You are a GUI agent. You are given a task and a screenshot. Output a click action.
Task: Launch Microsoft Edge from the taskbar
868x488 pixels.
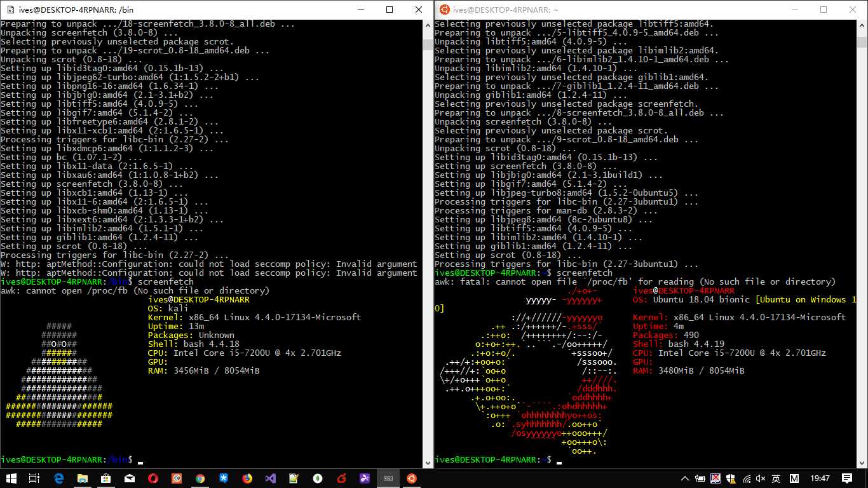(x=59, y=478)
